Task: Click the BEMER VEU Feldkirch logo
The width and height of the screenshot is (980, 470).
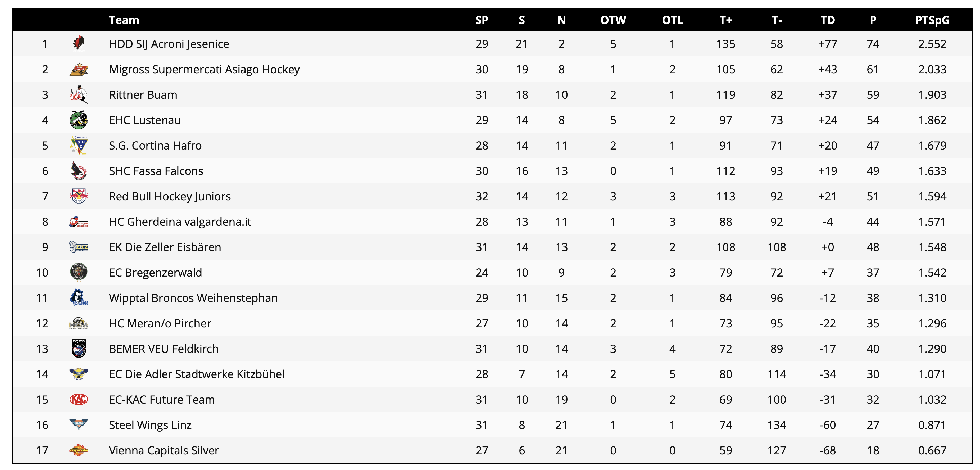Action: [x=79, y=349]
